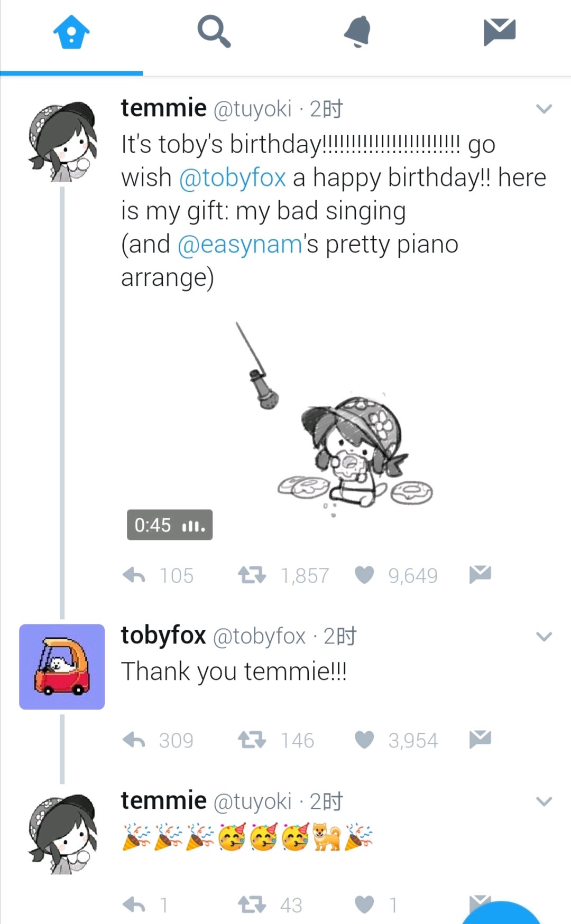Image resolution: width=571 pixels, height=924 pixels.
Task: Open the Search tab magnifier icon
Action: (214, 32)
